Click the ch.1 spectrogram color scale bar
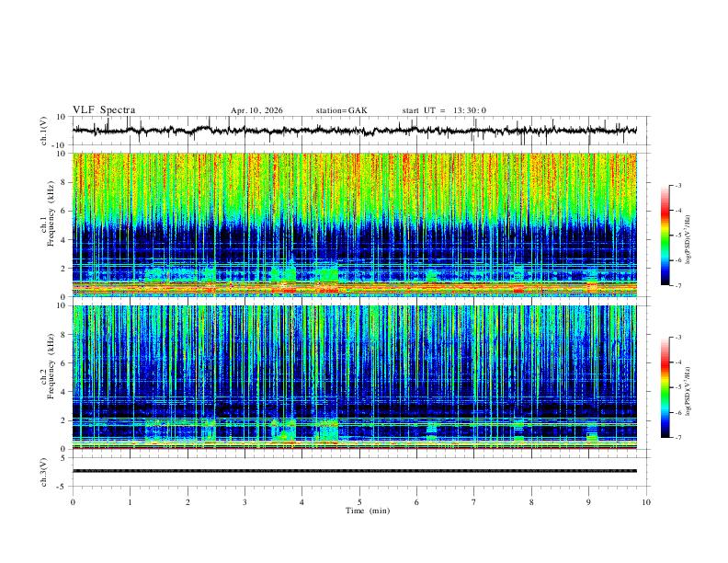The width and height of the screenshot is (728, 563). (x=665, y=236)
